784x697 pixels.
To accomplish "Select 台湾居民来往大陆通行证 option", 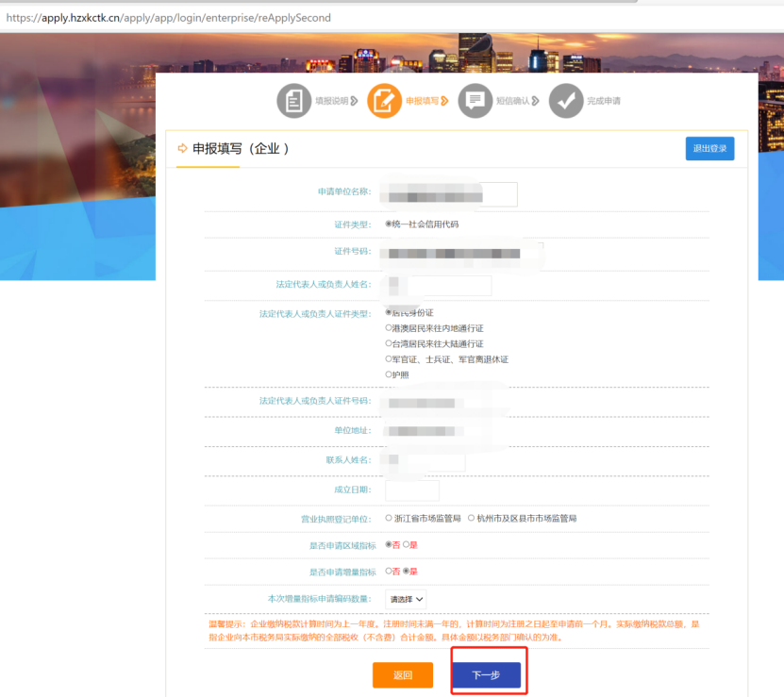I will coord(389,343).
